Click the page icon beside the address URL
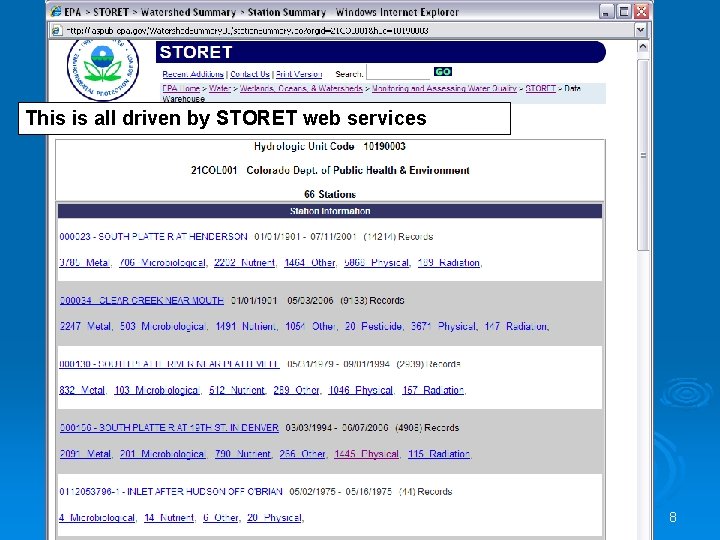Viewport: 720px width, 540px height. coord(56,31)
